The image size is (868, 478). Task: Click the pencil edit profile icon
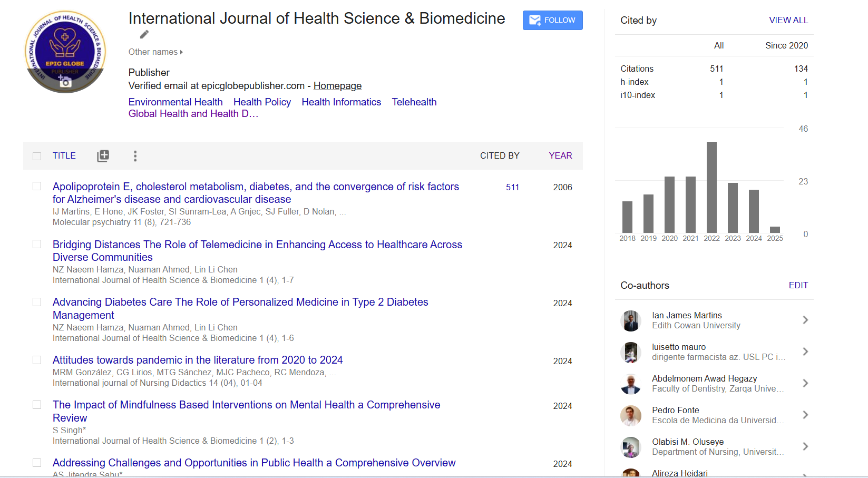pyautogui.click(x=144, y=35)
